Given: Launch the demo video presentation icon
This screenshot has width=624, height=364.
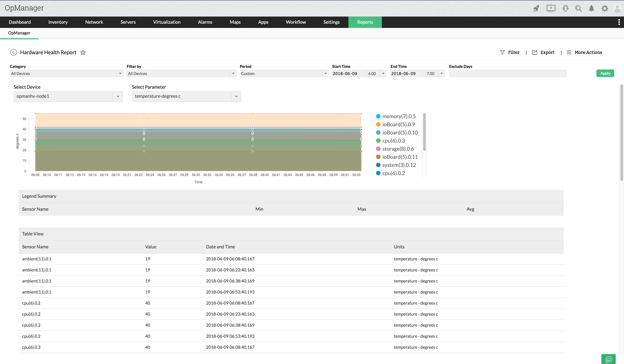Looking at the screenshot, I should tap(551, 8).
